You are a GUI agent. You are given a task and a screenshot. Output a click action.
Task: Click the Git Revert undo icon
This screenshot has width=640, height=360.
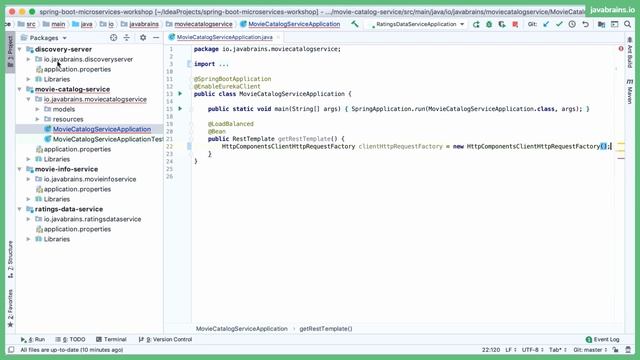coord(585,24)
